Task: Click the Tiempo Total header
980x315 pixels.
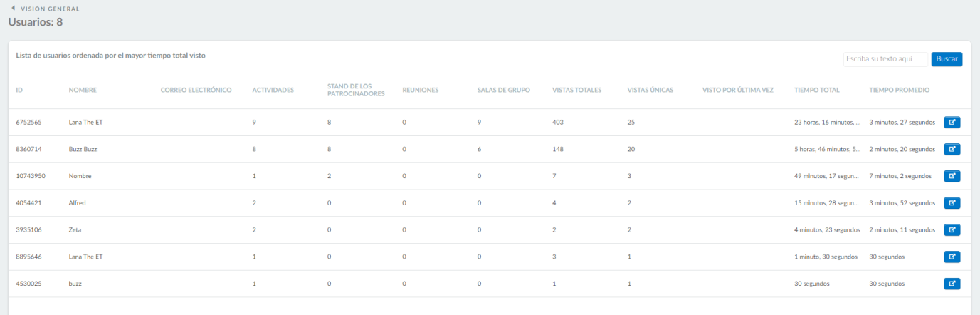Action: (817, 90)
